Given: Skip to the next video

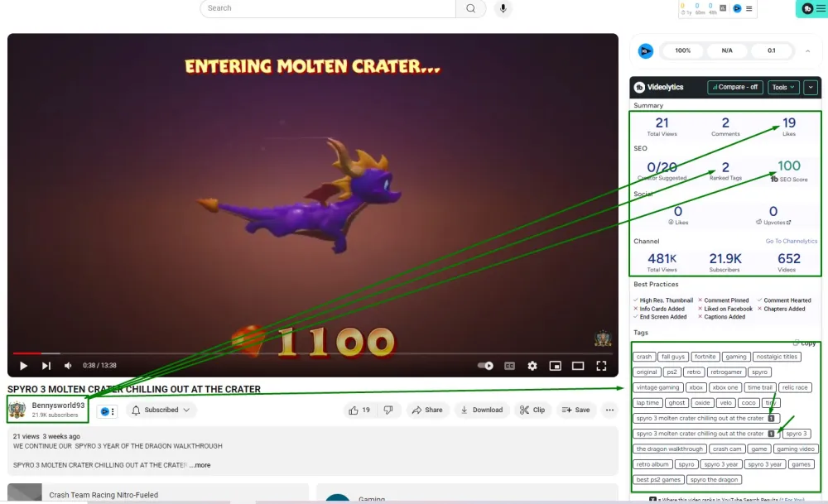Looking at the screenshot, I should pos(46,366).
